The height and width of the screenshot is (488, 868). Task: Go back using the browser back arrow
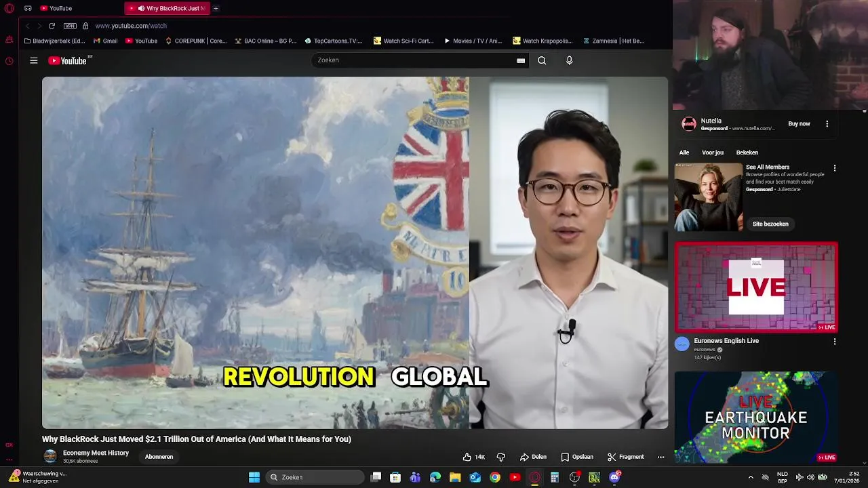pos(28,26)
